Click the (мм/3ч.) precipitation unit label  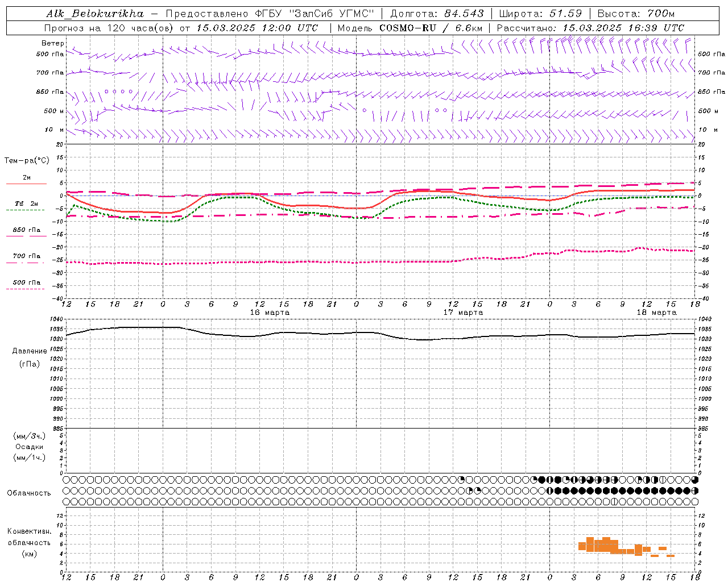pyautogui.click(x=29, y=436)
